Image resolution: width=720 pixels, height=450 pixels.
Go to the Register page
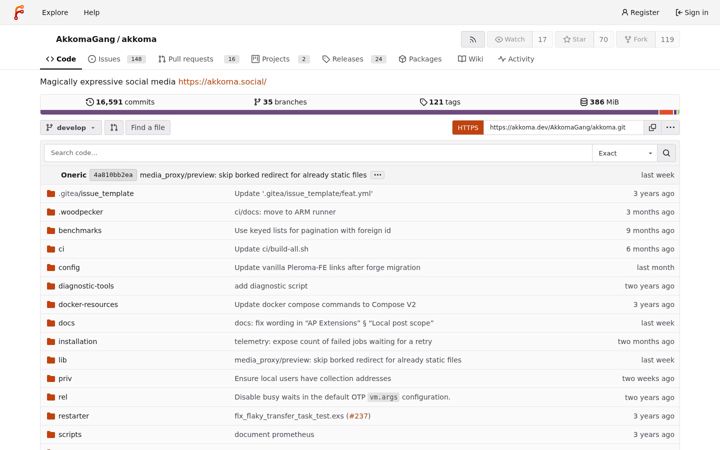[640, 12]
